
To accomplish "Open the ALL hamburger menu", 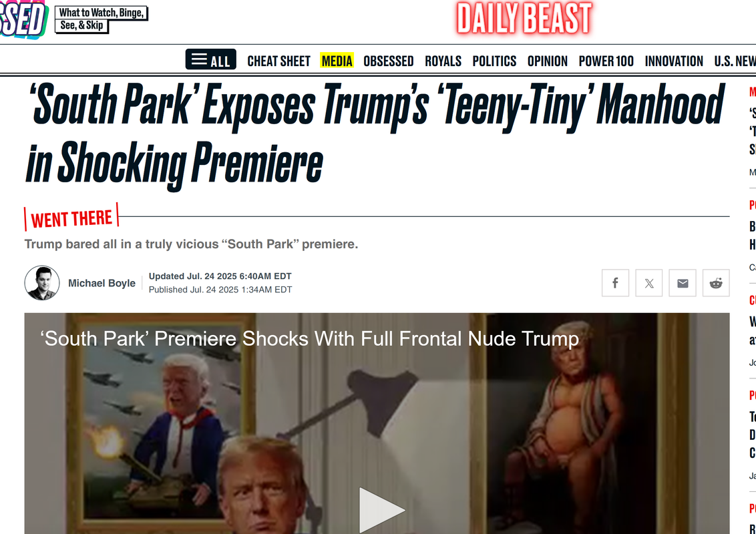I will (x=210, y=60).
